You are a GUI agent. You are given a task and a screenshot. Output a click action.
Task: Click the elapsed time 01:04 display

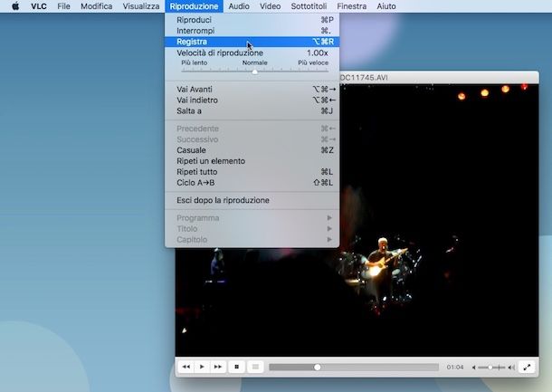(455, 367)
